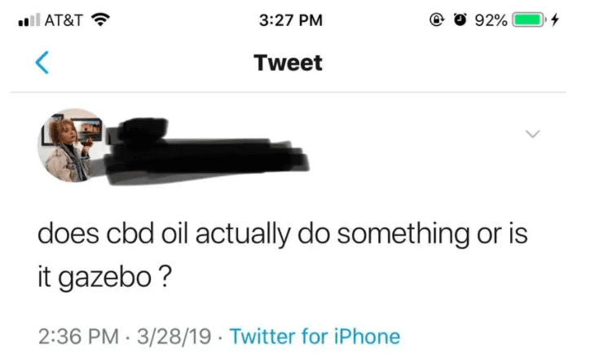Tap the blue back arrow
Viewport: 595px width, 364px height.
[x=42, y=63]
